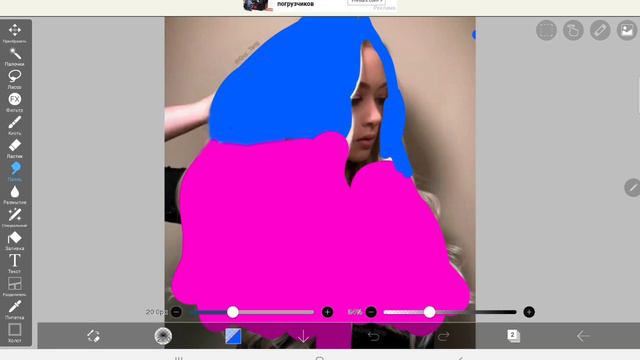Increase brush thickness with plus button
Viewport: 640px width, 360px height.
(327, 312)
